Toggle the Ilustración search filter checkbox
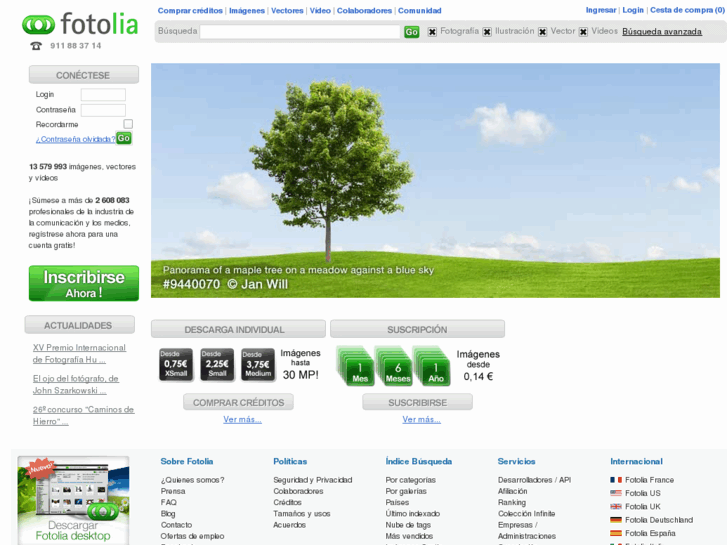Screen dimensions: 727x545 click(x=487, y=32)
